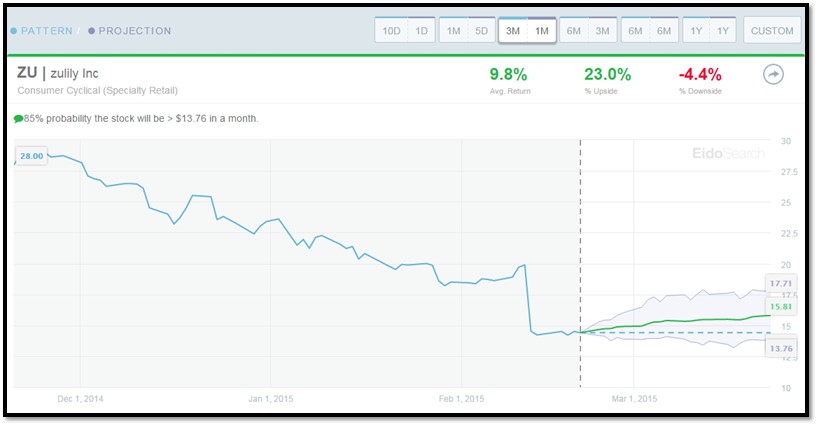Click the EidoSearch watermark logo

pos(728,153)
